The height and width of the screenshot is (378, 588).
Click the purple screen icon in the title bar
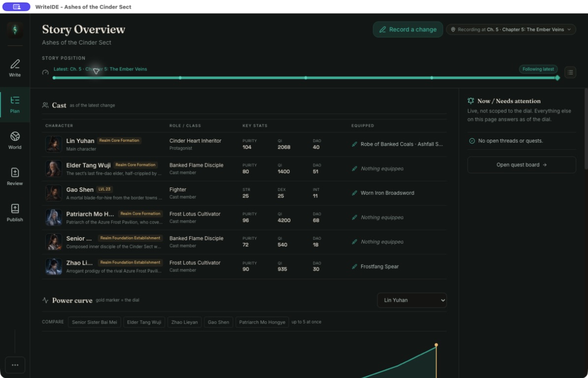point(17,7)
